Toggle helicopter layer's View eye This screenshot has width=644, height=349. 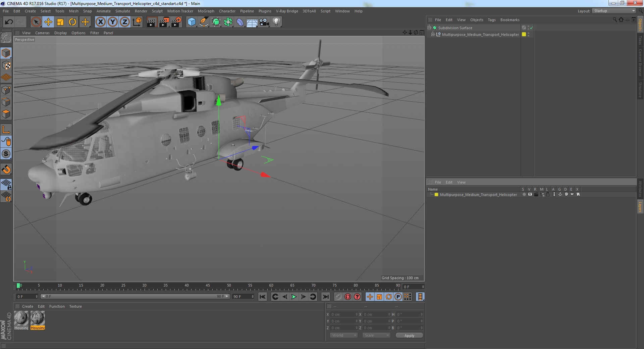click(x=530, y=194)
